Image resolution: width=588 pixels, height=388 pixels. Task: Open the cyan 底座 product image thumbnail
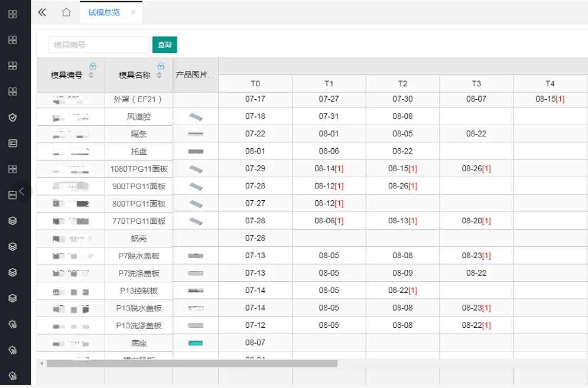(x=195, y=343)
